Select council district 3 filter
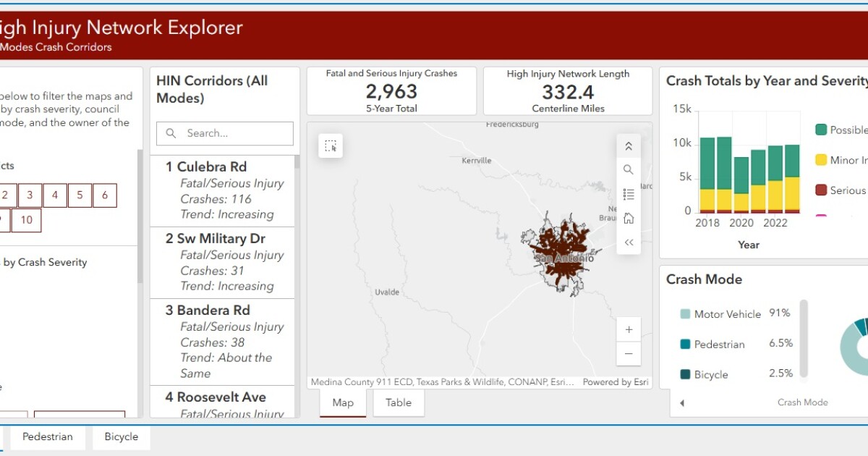868x456 pixels. click(x=29, y=195)
